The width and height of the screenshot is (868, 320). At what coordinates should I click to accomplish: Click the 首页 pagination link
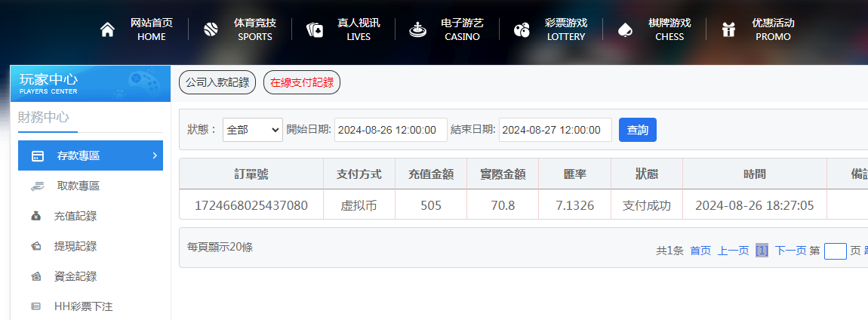coord(700,251)
